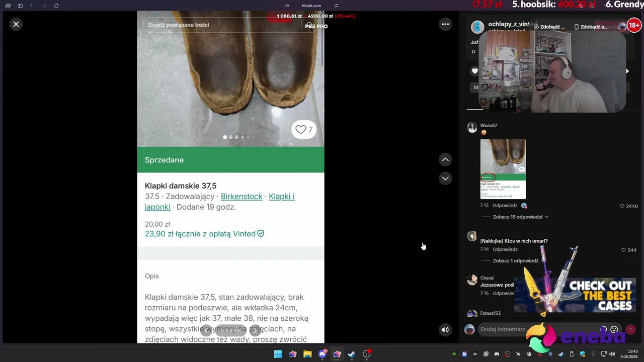Screen dimensions: 644x362
Task: Open the emoji picker in comment box
Action: (614, 329)
